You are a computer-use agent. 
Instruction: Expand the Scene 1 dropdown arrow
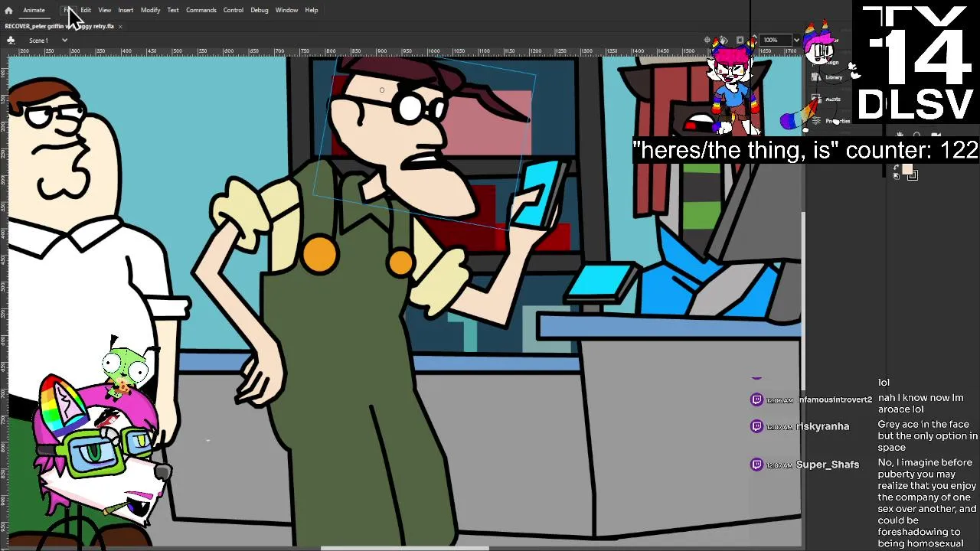(64, 40)
